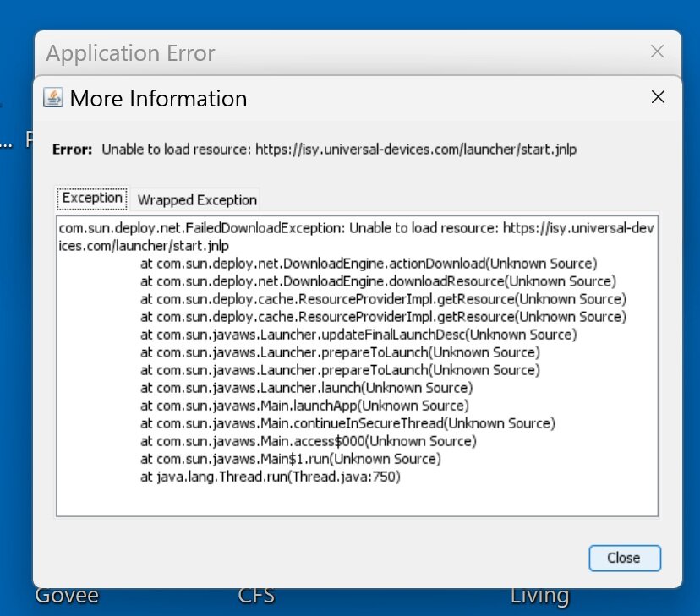This screenshot has height=616, width=700.
Task: Click the bold 'Error:' label
Action: pos(73,149)
